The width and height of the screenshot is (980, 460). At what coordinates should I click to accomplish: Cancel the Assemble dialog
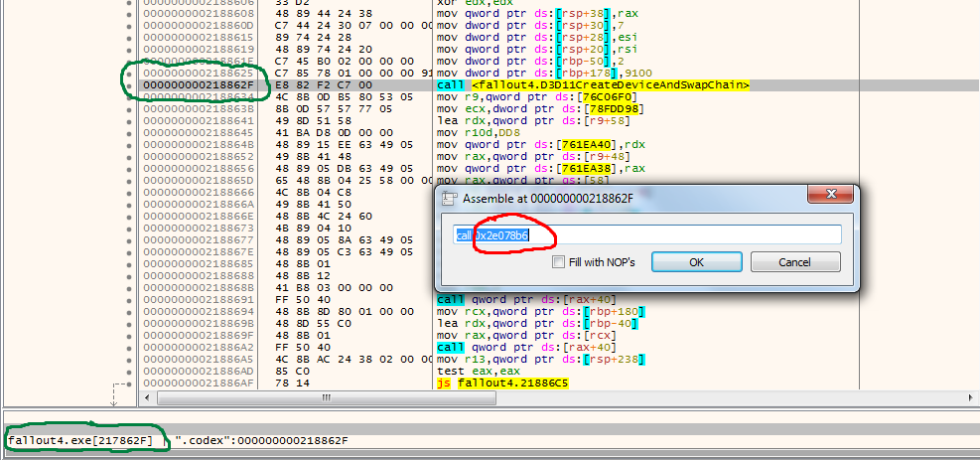[794, 262]
